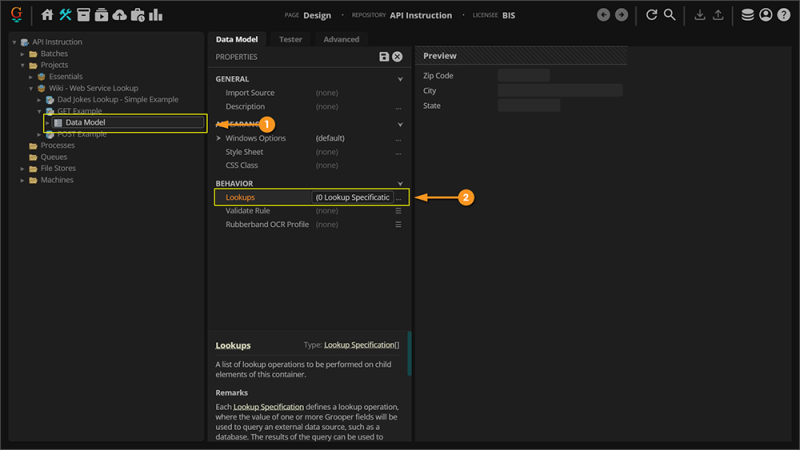Click the database stack icon
The height and width of the screenshot is (450, 800).
coord(748,15)
